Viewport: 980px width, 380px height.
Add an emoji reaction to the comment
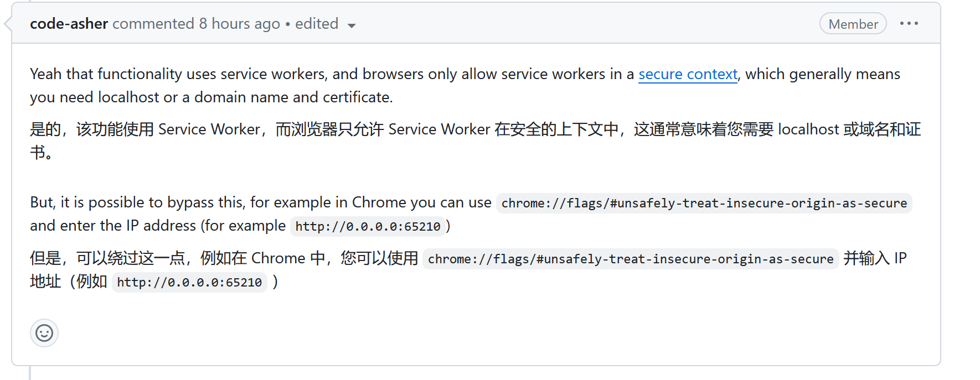(x=44, y=333)
